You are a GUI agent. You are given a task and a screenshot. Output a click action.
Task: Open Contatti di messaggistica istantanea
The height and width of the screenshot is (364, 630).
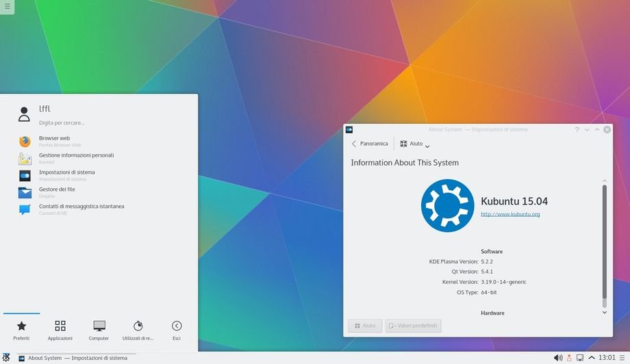(x=81, y=209)
